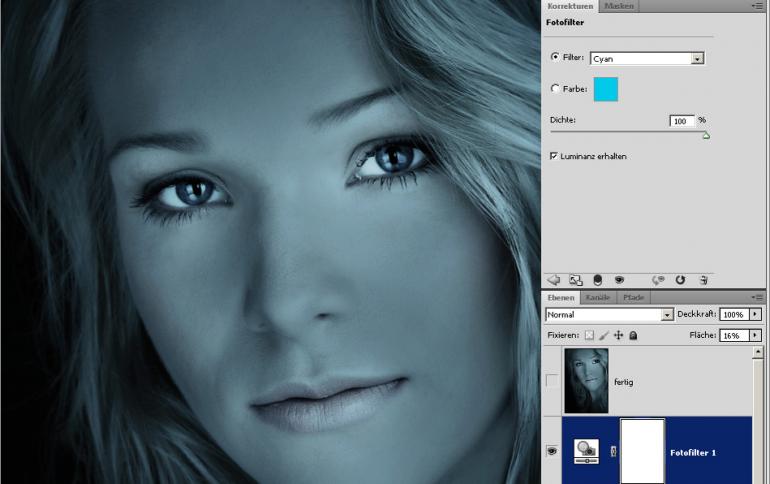Select the Ebenen tab

coord(561,297)
